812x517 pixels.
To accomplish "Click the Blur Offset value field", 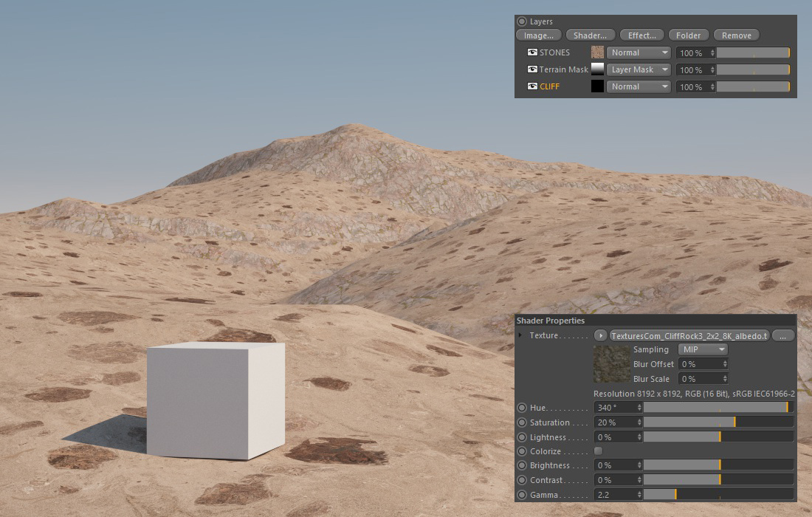I will pos(700,364).
